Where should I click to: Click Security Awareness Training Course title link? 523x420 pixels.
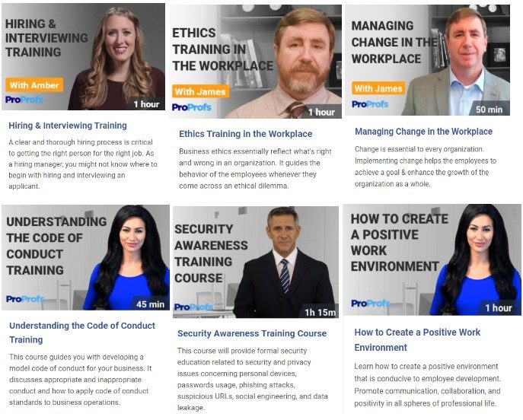coord(252,334)
